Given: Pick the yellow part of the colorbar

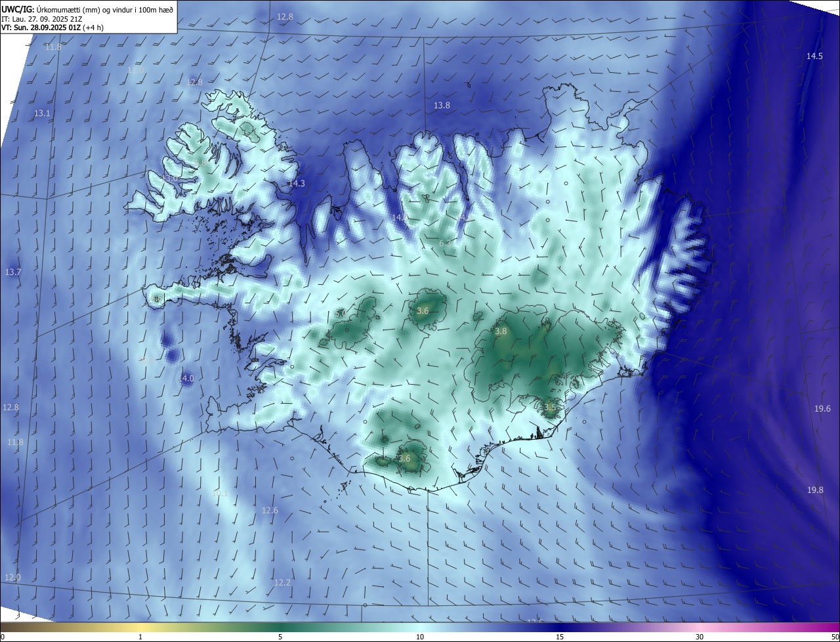Looking at the screenshot, I should [x=140, y=627].
